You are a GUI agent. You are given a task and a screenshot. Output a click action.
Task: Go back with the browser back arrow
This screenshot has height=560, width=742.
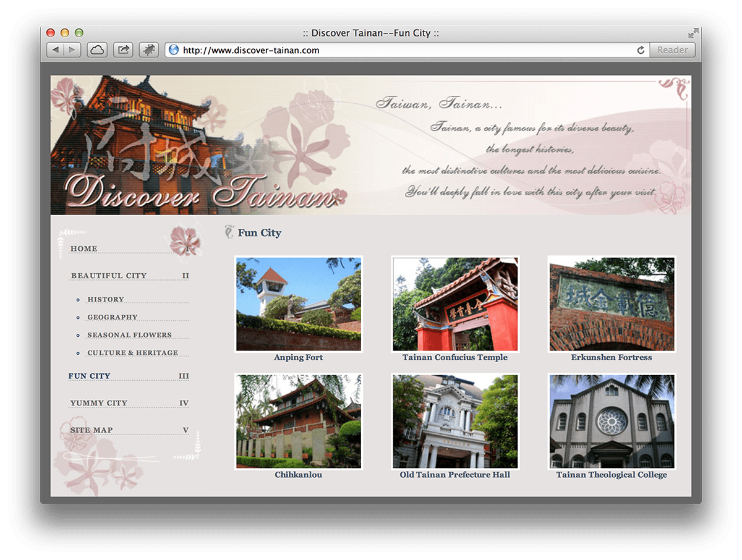pos(55,50)
